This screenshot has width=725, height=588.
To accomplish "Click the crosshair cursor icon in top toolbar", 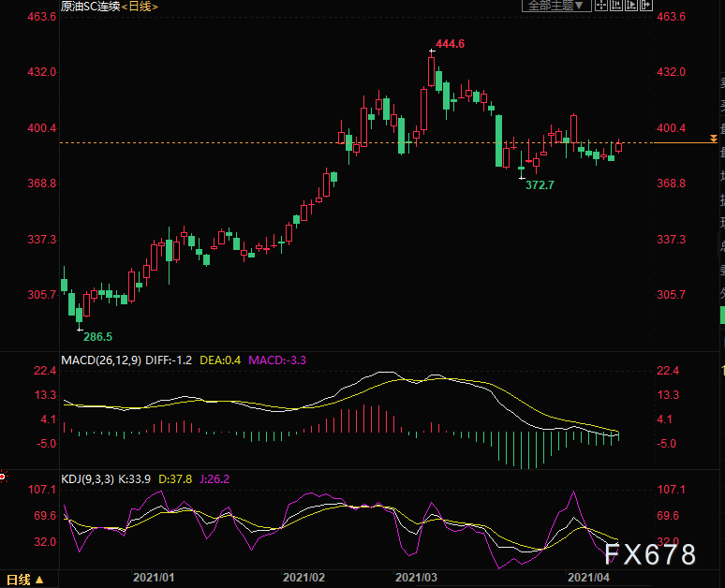I will click(x=601, y=6).
